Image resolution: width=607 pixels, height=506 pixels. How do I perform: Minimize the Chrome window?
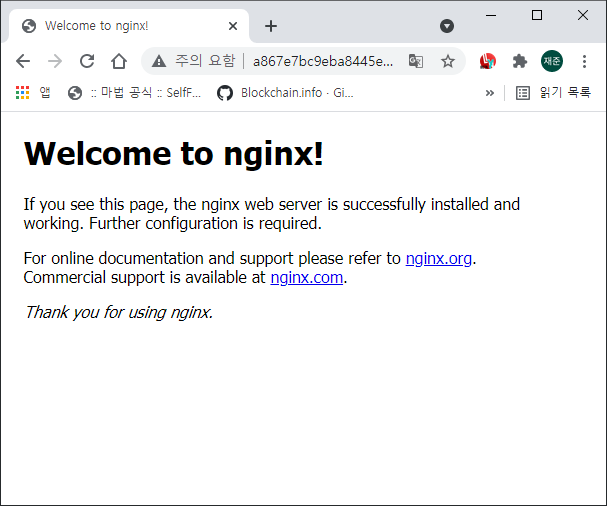click(491, 15)
